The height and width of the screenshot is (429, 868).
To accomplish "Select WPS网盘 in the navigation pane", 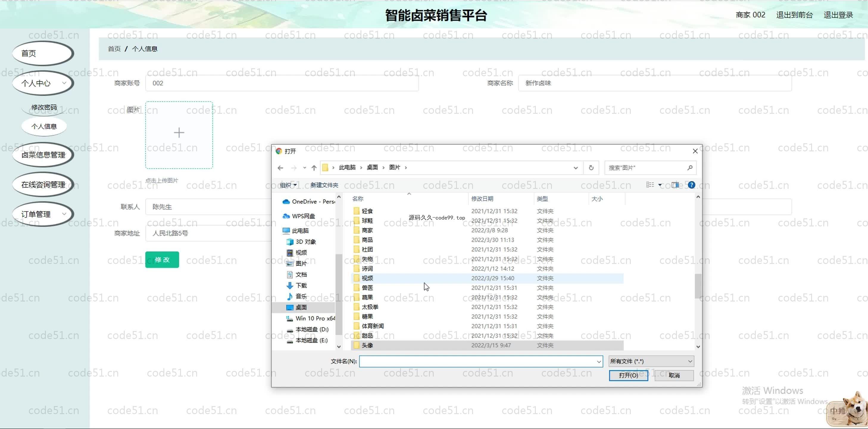I will pos(299,216).
